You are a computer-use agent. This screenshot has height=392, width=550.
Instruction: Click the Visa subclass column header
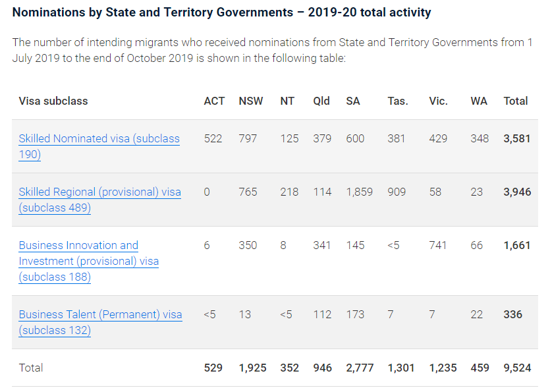click(53, 101)
